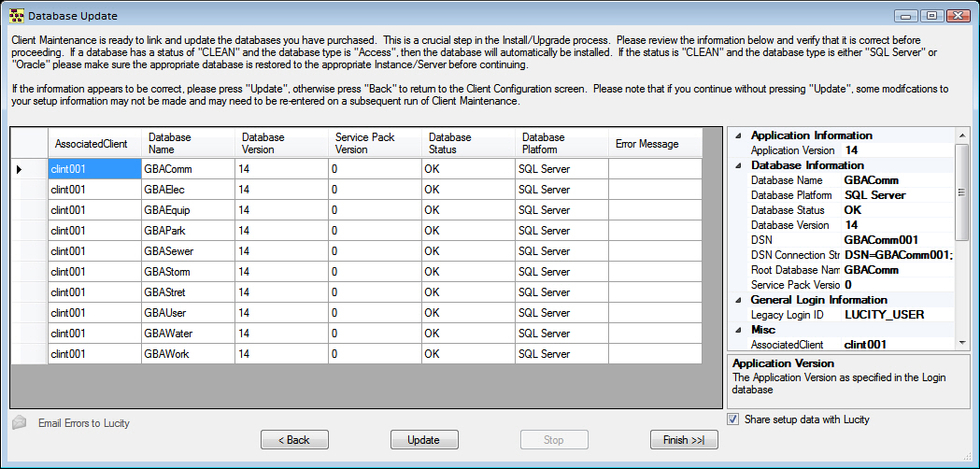Screen dimensions: 980x469
Task: Click the property grid scroll down arrow
Action: (x=962, y=343)
